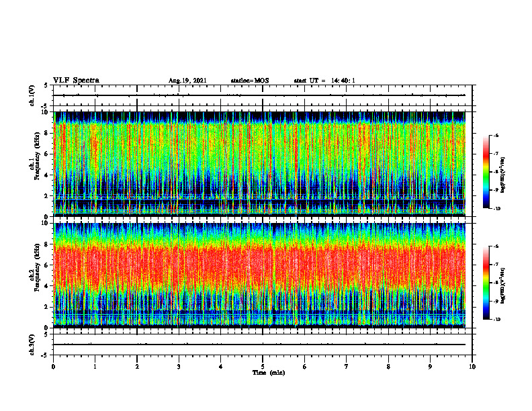The height and width of the screenshot is (411, 532).
Task: Click the "10" tick on the time axis
Action: coord(472,367)
